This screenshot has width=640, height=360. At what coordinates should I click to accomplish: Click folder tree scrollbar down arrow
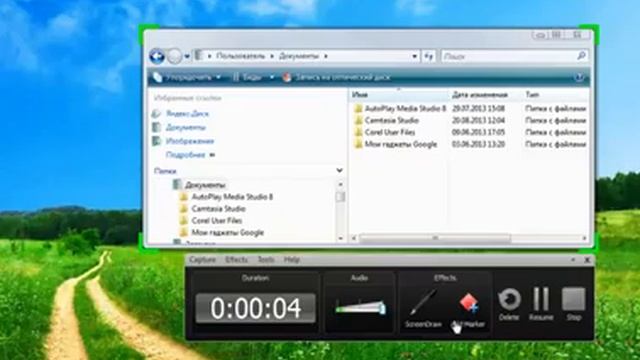pyautogui.click(x=341, y=238)
